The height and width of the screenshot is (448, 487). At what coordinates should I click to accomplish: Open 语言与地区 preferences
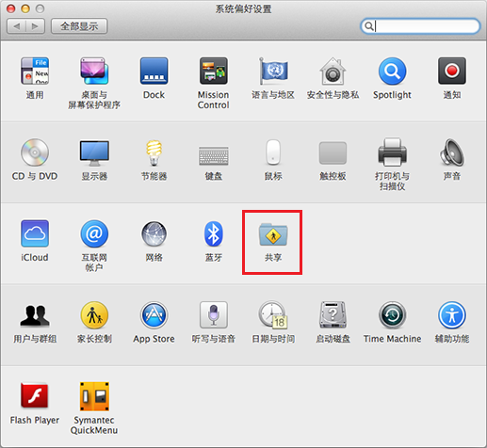tap(273, 71)
